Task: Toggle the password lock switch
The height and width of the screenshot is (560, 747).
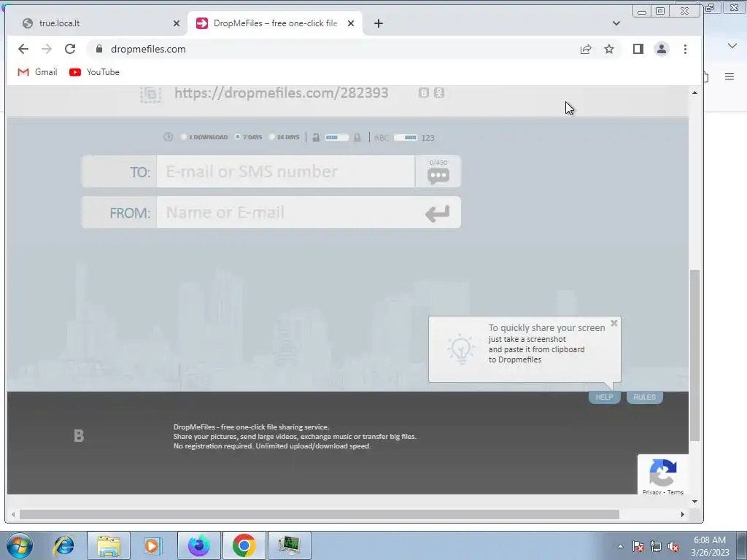Action: (x=337, y=138)
